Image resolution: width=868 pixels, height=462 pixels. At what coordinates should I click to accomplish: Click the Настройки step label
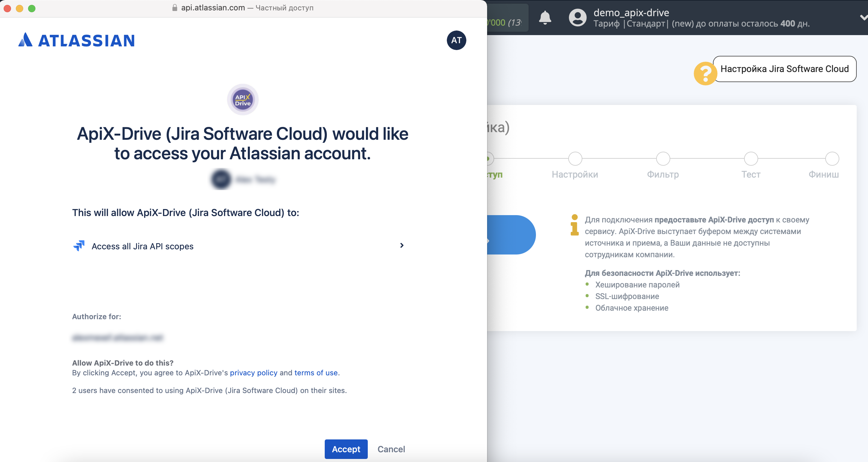point(575,174)
